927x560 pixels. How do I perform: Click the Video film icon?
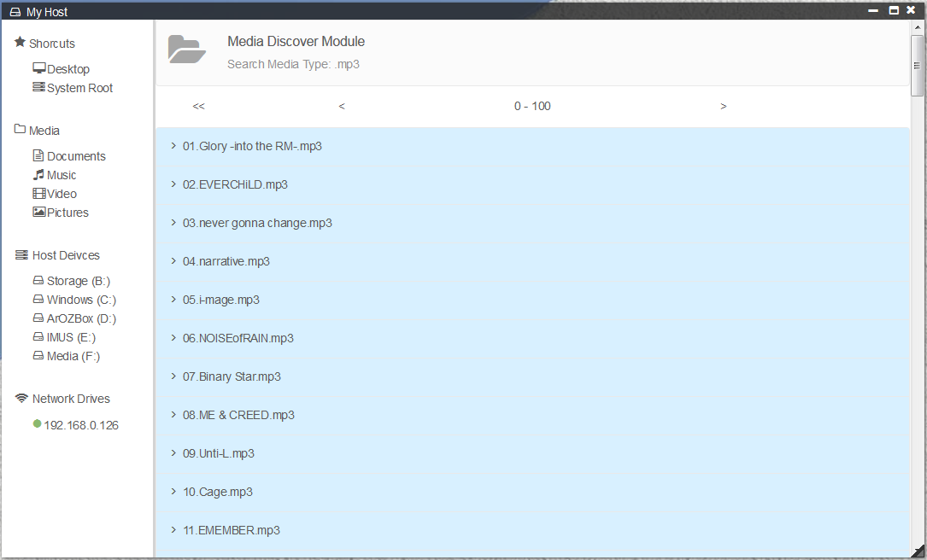pyautogui.click(x=38, y=194)
